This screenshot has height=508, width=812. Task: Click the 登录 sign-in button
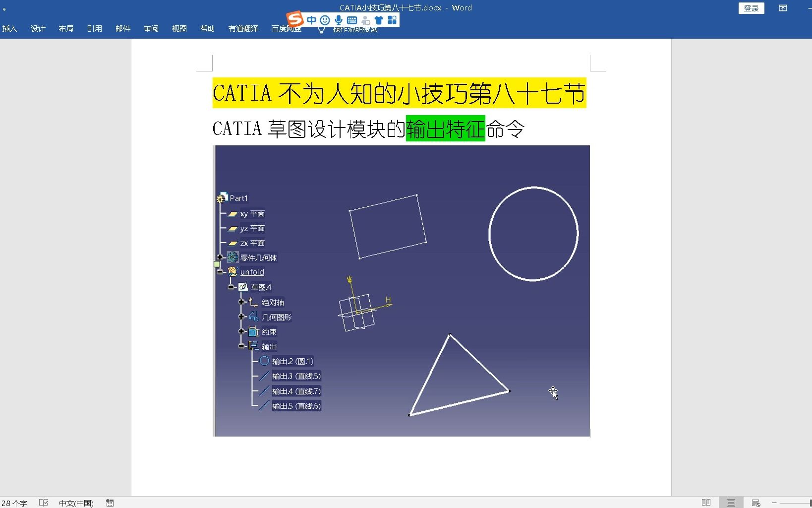pyautogui.click(x=751, y=8)
